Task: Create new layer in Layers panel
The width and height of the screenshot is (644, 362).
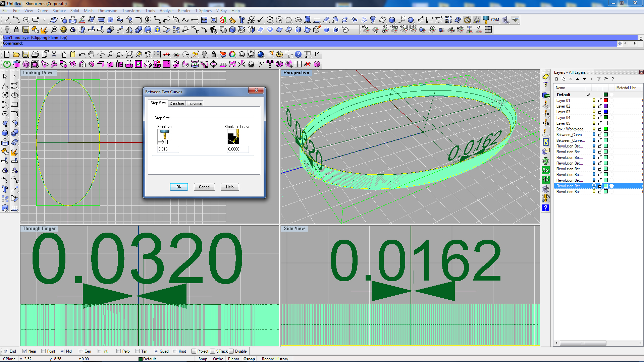Action: point(556,79)
